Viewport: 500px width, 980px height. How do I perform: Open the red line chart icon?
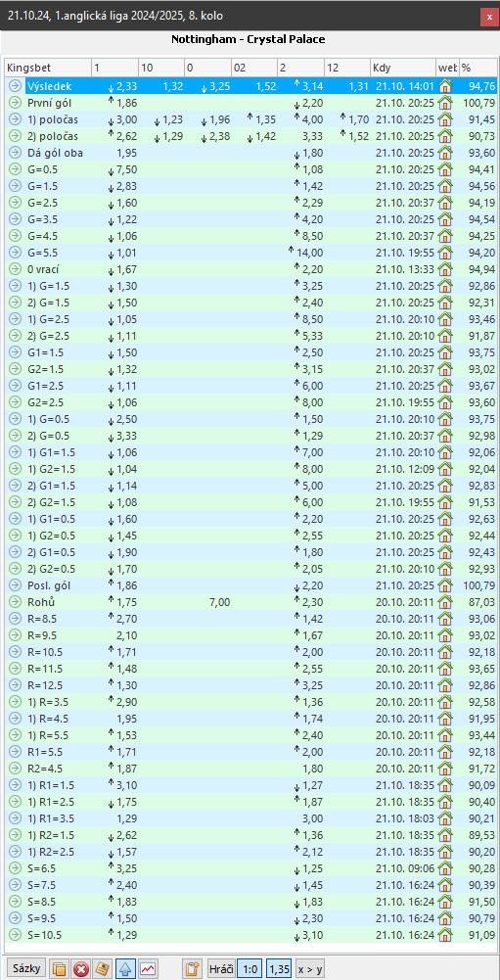pyautogui.click(x=148, y=969)
